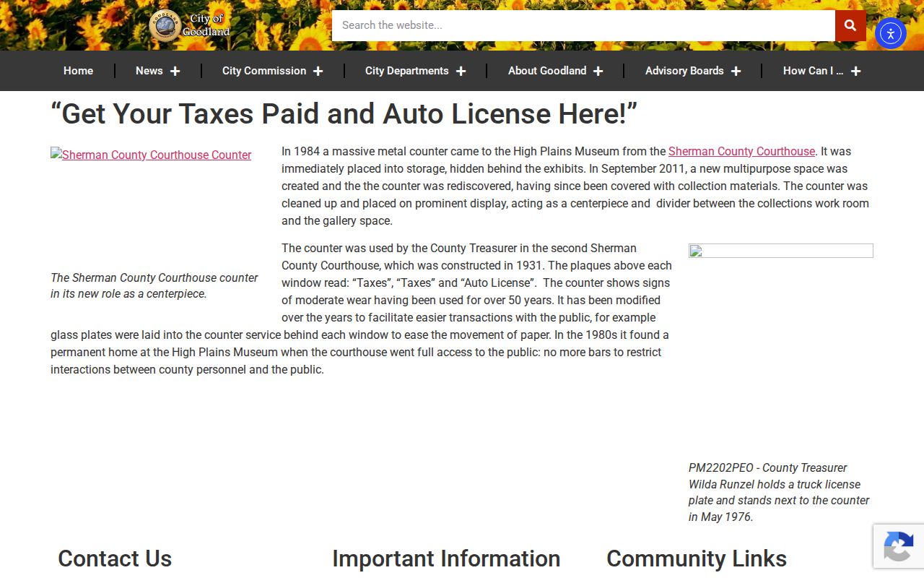
Task: Click the red search magnifier button
Action: (850, 25)
